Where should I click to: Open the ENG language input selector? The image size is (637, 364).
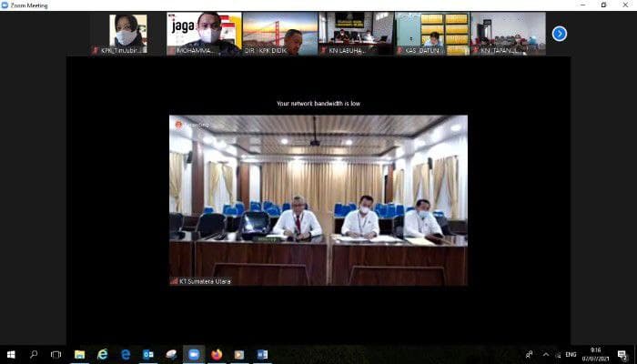pos(571,355)
